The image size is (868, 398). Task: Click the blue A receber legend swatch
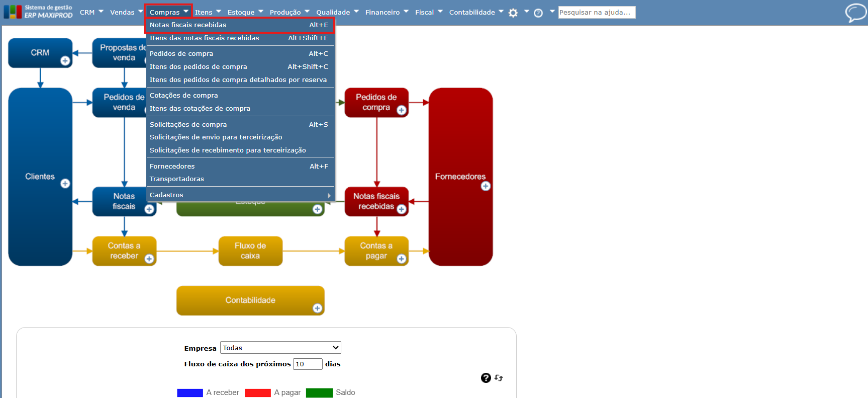(190, 393)
